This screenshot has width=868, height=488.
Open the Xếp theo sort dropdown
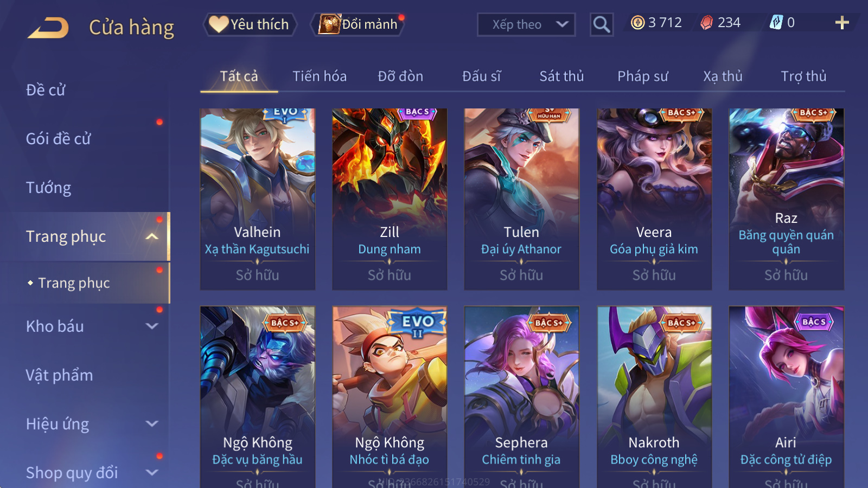[x=526, y=24]
